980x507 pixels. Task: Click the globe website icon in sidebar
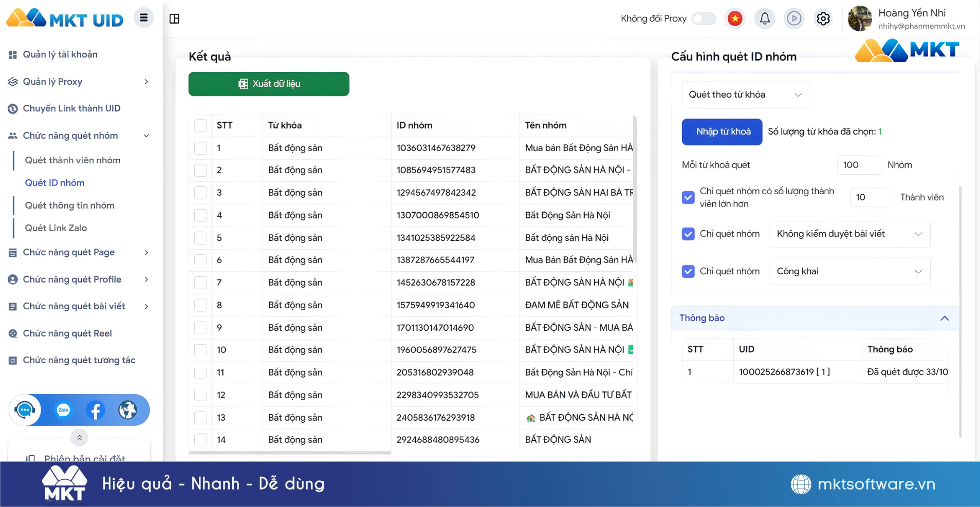127,410
